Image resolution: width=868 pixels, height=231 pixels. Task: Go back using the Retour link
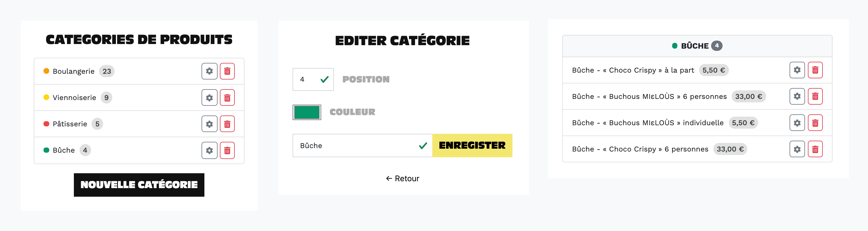click(x=402, y=178)
